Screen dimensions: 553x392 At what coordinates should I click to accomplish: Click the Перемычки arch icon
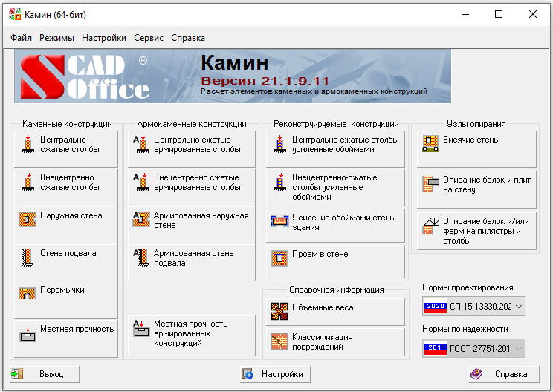coord(28,293)
